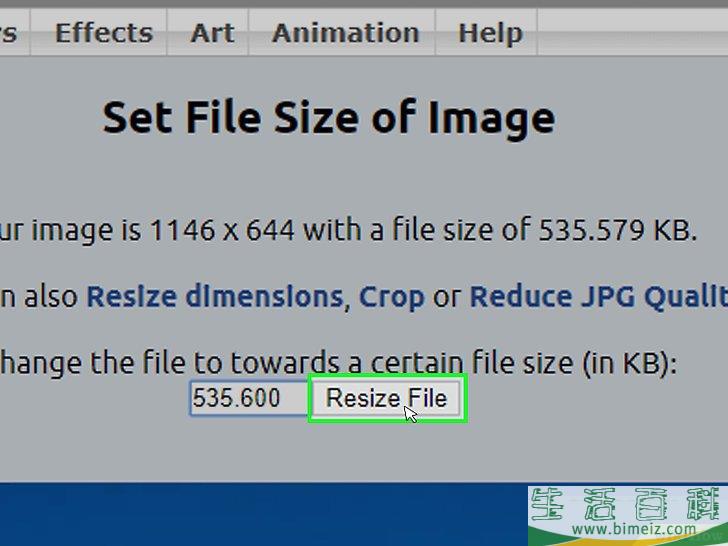Image resolution: width=728 pixels, height=546 pixels.
Task: Click the www.bimeiz.com watermark URL
Action: point(633,529)
